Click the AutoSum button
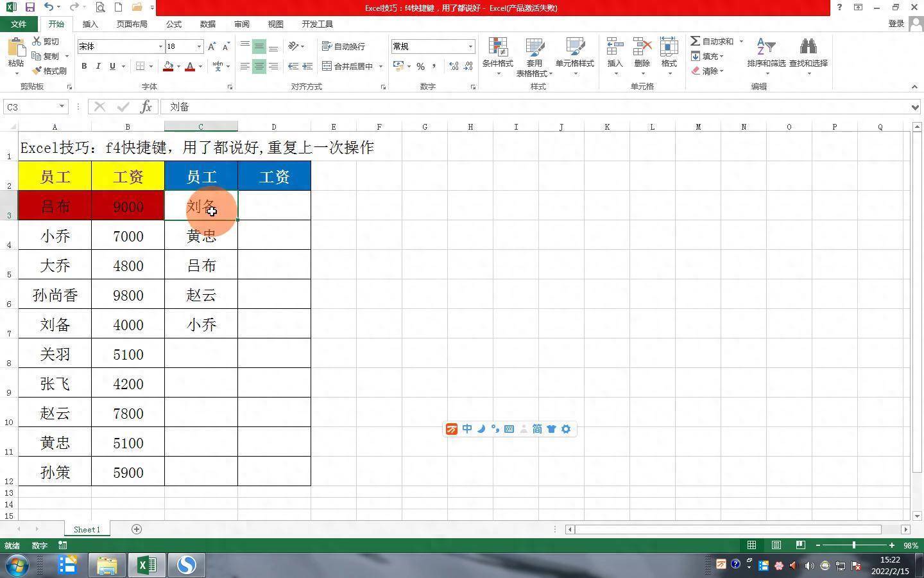 point(712,41)
